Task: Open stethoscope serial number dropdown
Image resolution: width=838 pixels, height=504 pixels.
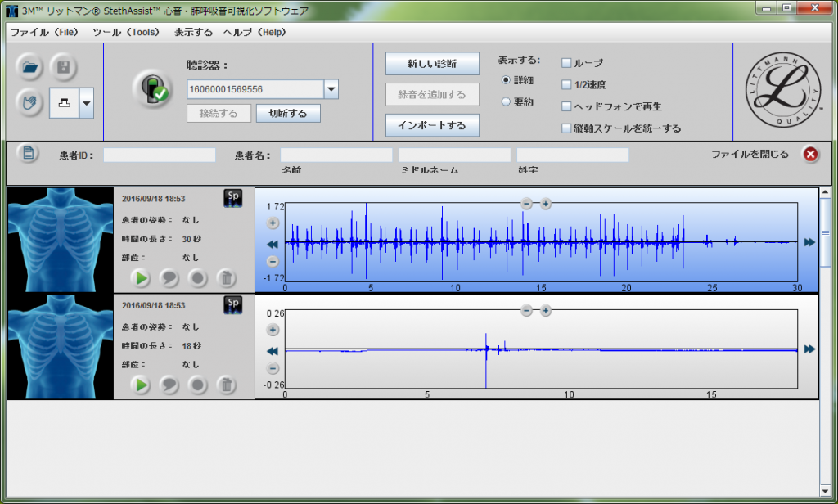Action: click(x=331, y=88)
